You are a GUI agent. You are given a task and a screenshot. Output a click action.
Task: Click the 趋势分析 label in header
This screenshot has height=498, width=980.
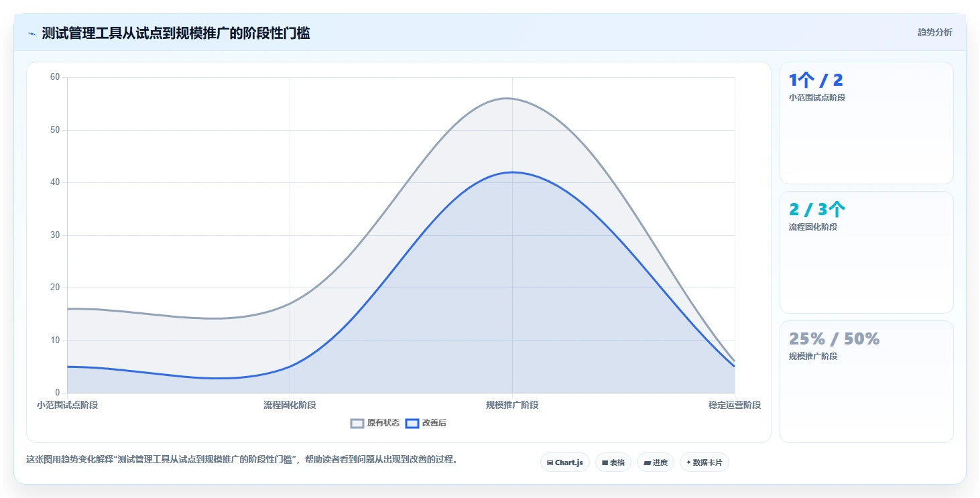pos(934,32)
